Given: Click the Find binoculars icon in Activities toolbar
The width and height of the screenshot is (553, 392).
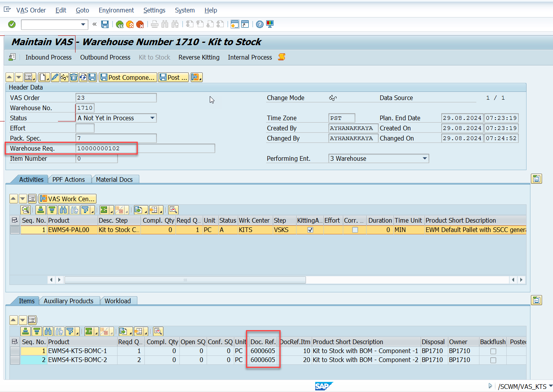Looking at the screenshot, I should (63, 210).
